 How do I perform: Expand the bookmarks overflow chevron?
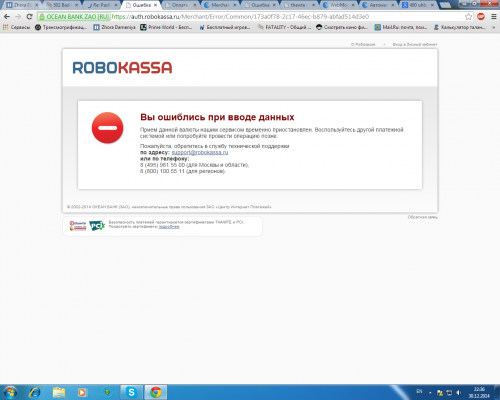click(x=494, y=27)
